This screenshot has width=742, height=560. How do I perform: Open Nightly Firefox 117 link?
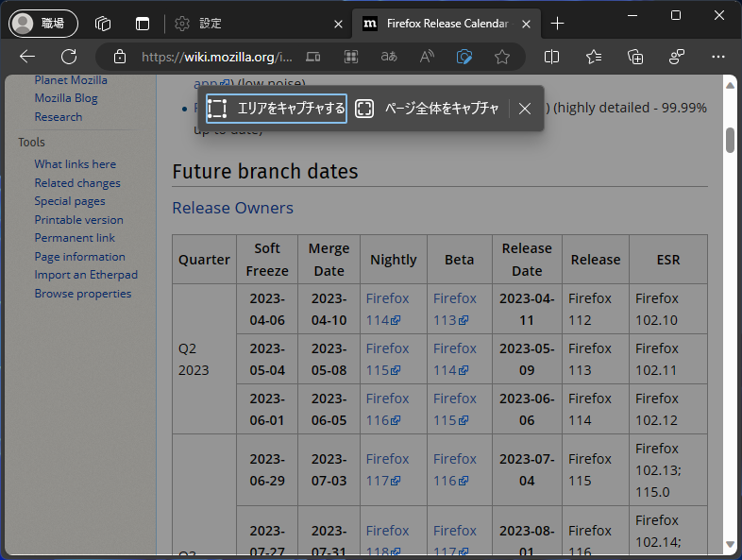tap(387, 469)
